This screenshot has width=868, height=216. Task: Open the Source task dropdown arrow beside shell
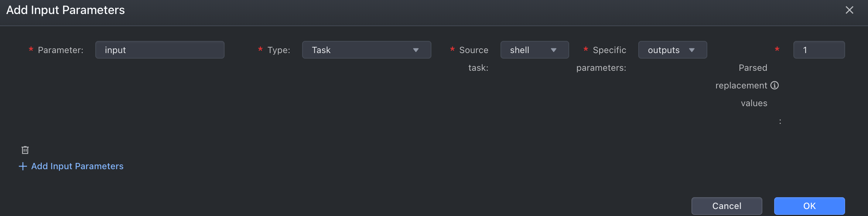[554, 50]
